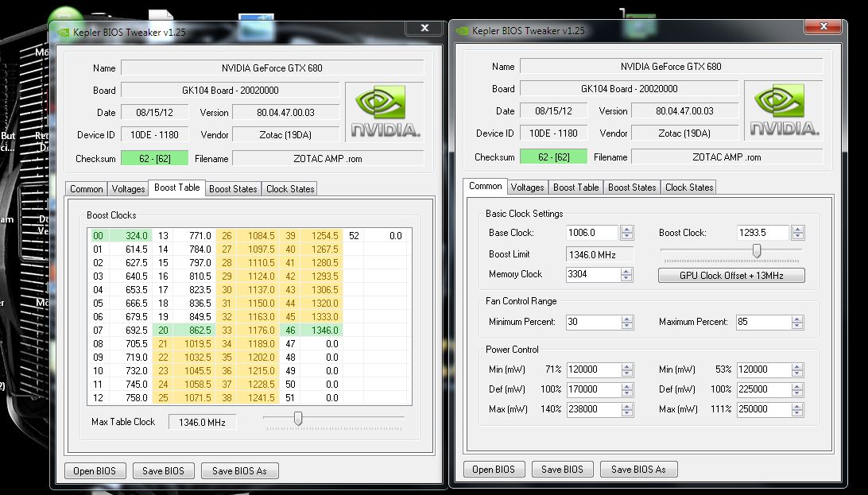Click Save BIOS As in left window
The height and width of the screenshot is (495, 868).
point(240,470)
